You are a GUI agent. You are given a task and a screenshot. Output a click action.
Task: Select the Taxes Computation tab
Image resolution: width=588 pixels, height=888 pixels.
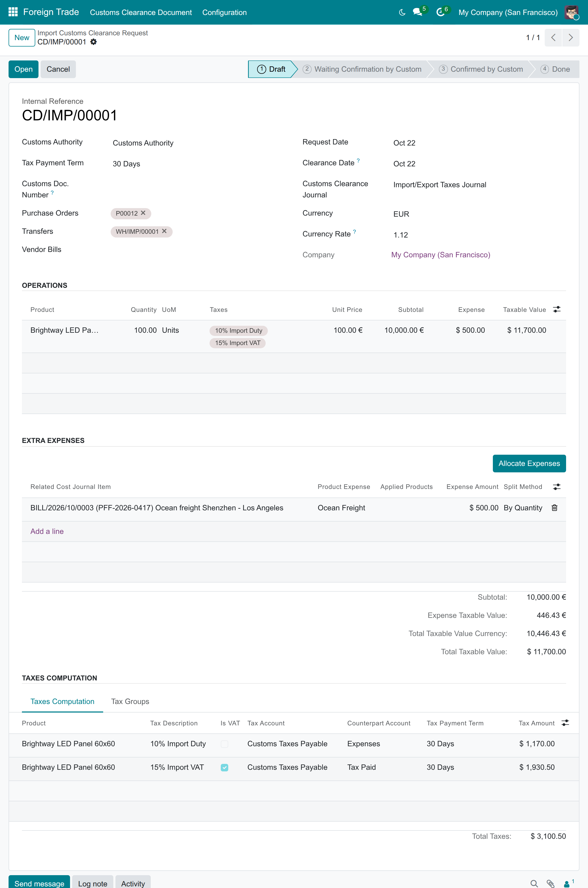(x=62, y=702)
